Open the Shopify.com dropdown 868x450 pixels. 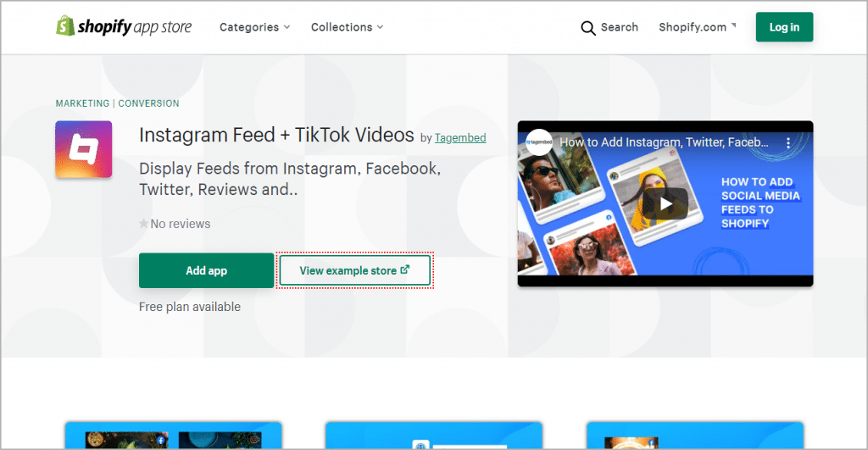[698, 27]
